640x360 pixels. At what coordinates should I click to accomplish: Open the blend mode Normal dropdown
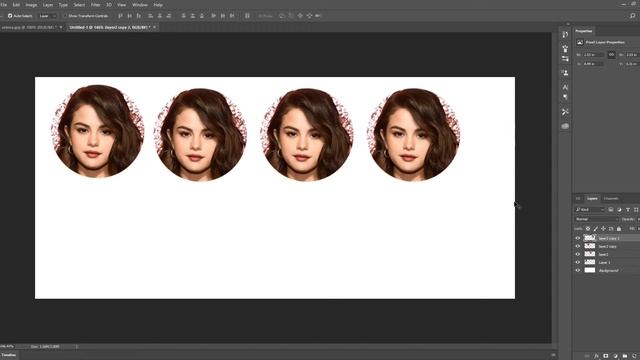click(x=597, y=219)
